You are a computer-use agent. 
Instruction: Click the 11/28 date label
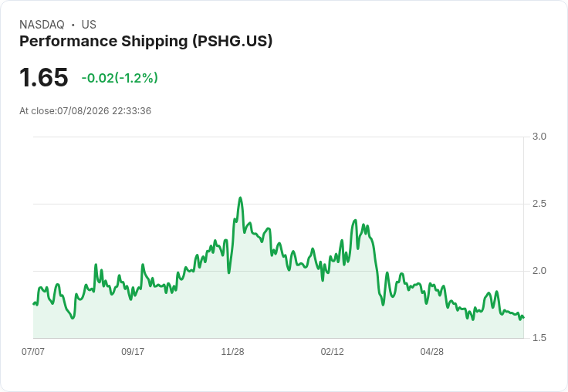[232, 351]
